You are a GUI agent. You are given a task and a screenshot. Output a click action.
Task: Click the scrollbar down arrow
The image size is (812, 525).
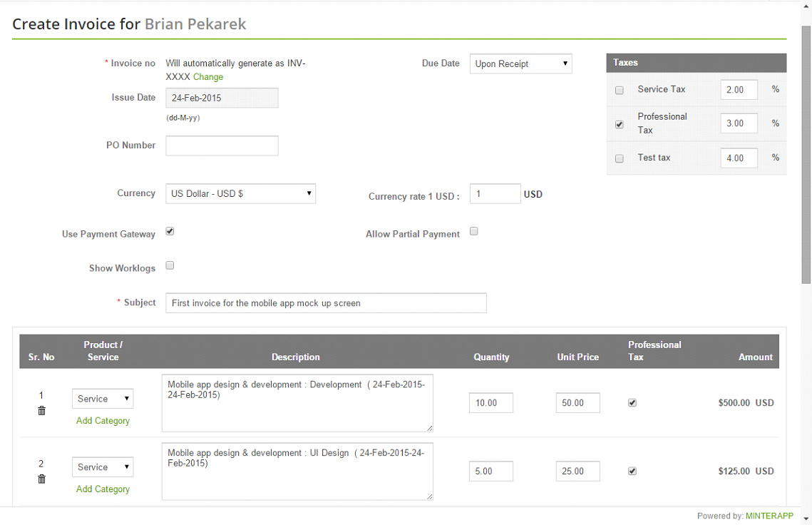click(806, 519)
